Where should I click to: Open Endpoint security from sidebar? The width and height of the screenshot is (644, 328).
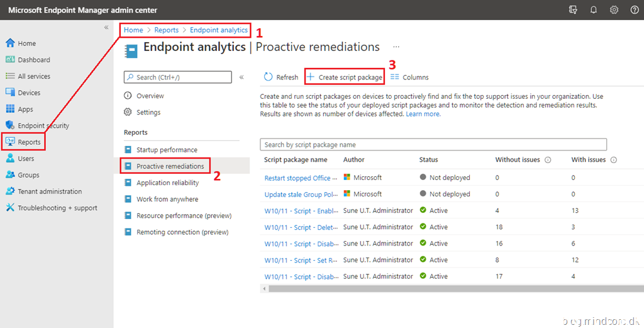(43, 125)
